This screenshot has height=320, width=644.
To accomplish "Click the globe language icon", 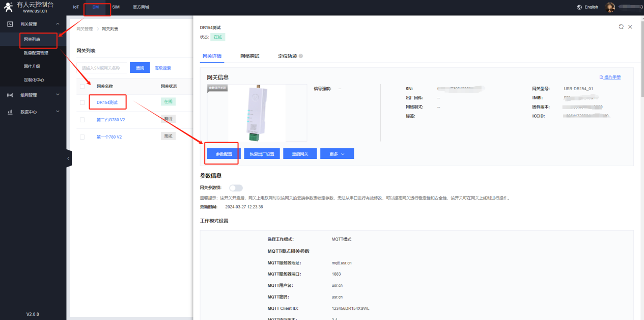I will 579,7.
